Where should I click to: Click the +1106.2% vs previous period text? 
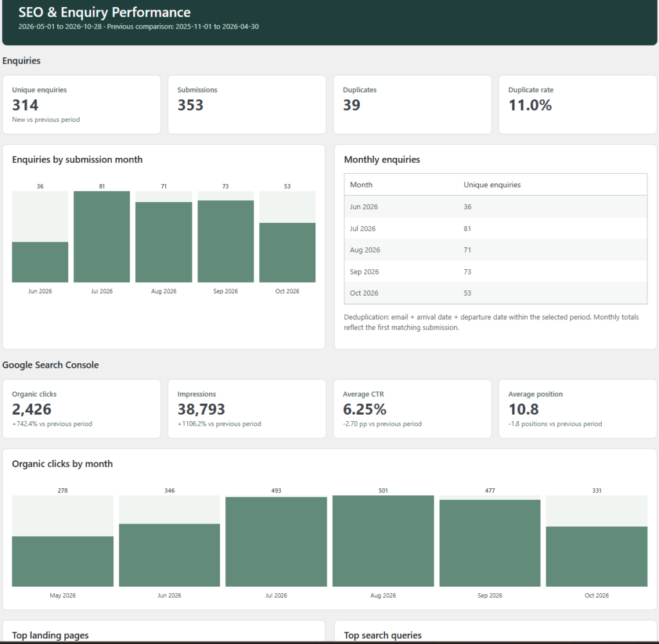(x=219, y=424)
